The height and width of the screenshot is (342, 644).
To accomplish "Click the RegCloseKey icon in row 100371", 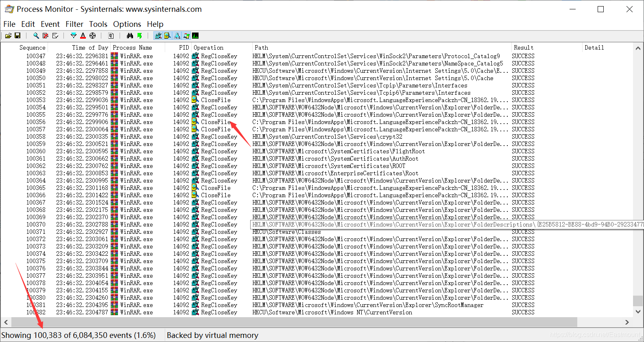I will 195,232.
